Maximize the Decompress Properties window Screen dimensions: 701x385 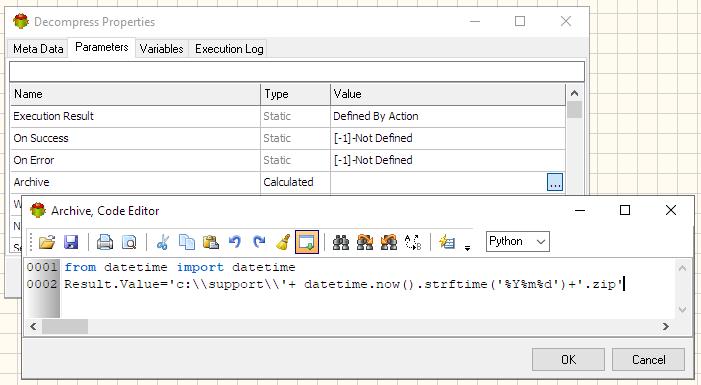(520, 21)
